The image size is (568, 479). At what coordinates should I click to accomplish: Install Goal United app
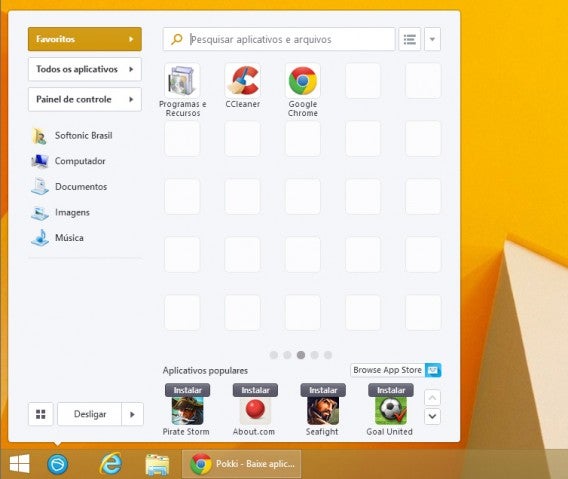[x=391, y=390]
